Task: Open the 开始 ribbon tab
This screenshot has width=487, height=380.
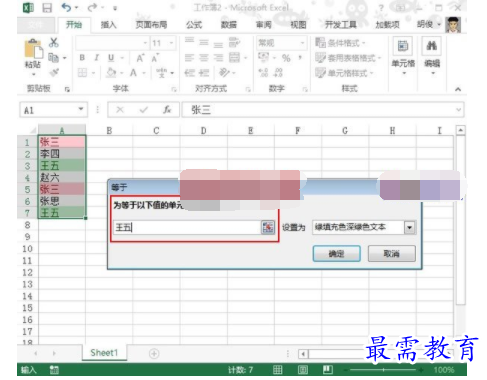Action: click(x=74, y=24)
